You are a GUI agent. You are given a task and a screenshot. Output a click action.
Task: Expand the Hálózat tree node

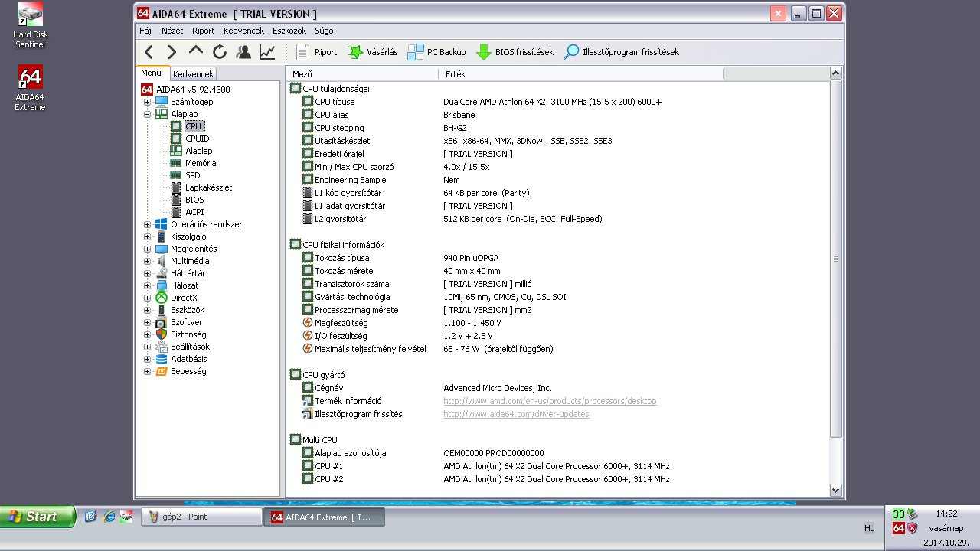(147, 285)
